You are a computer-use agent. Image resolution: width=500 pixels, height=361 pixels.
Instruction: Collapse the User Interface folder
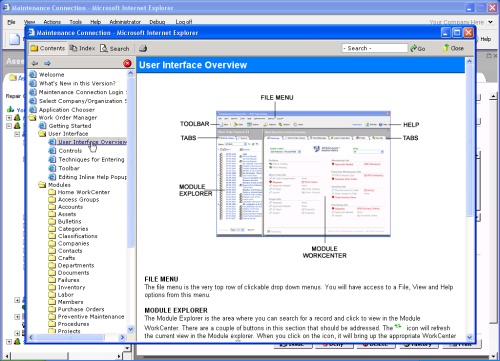click(42, 134)
